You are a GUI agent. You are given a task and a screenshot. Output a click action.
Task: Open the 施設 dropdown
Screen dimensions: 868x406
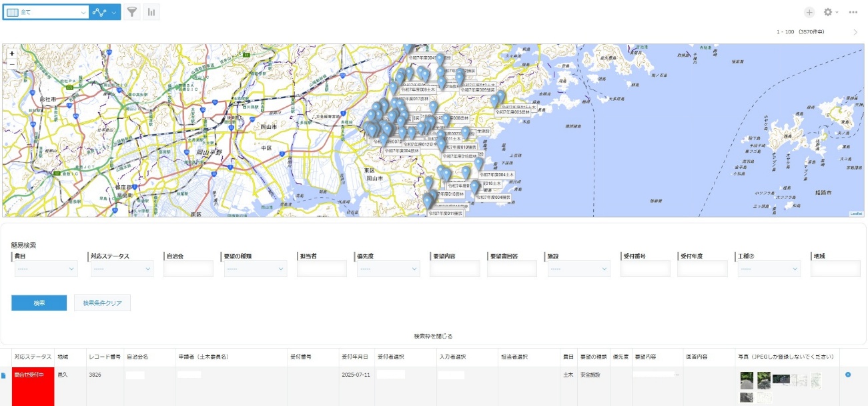point(578,268)
